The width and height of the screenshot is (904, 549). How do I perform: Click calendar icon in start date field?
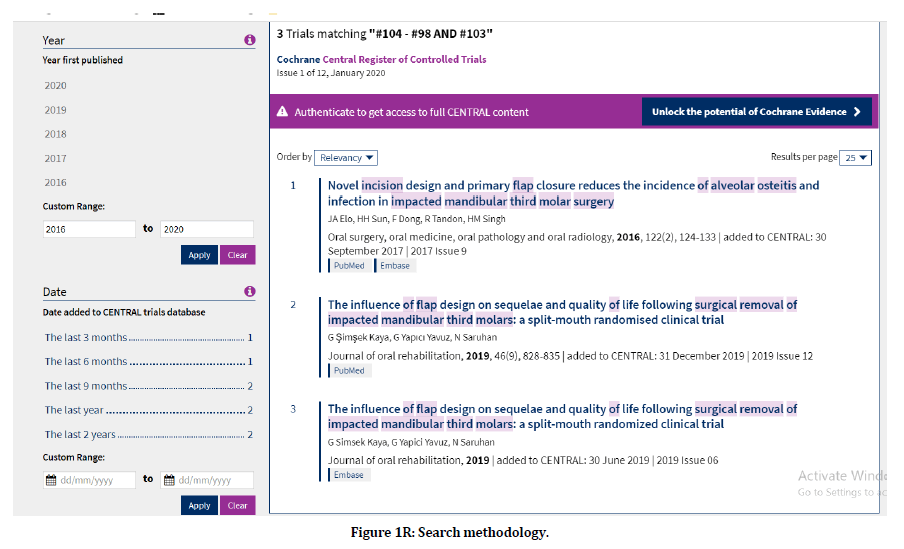[x=51, y=480]
